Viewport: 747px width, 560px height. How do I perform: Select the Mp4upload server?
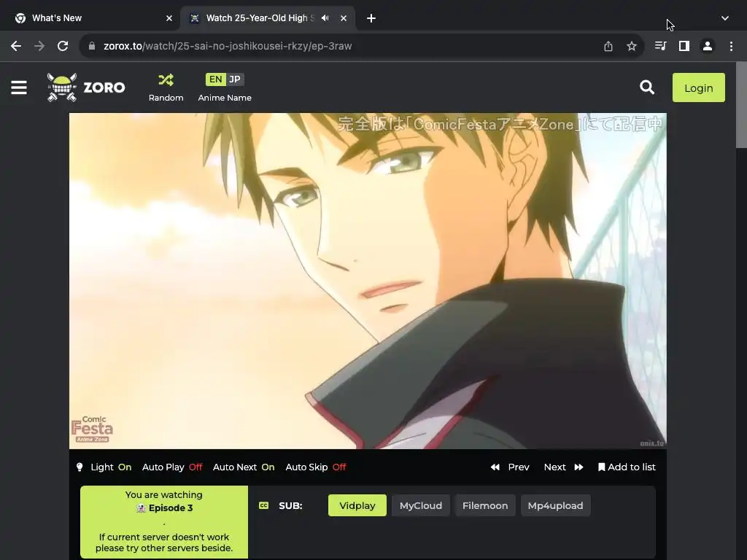click(x=555, y=506)
